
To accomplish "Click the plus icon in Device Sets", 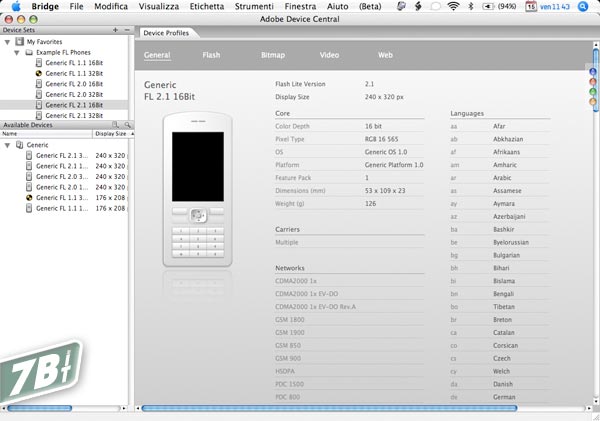I will 115,30.
